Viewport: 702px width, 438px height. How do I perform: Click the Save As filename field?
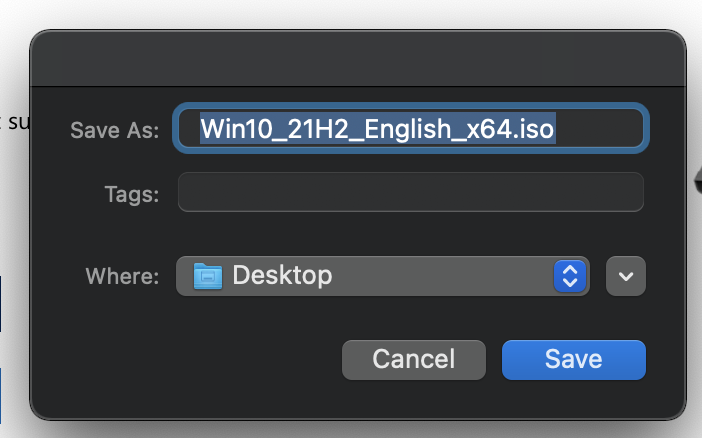tap(411, 129)
